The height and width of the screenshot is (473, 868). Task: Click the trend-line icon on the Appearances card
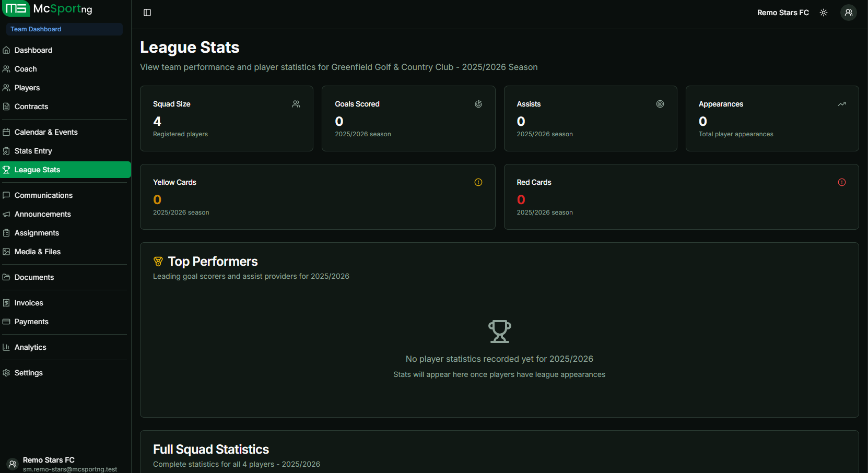[841, 104]
